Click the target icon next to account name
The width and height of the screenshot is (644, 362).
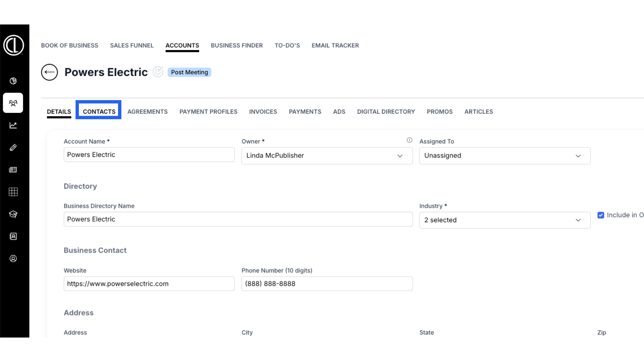(x=158, y=72)
